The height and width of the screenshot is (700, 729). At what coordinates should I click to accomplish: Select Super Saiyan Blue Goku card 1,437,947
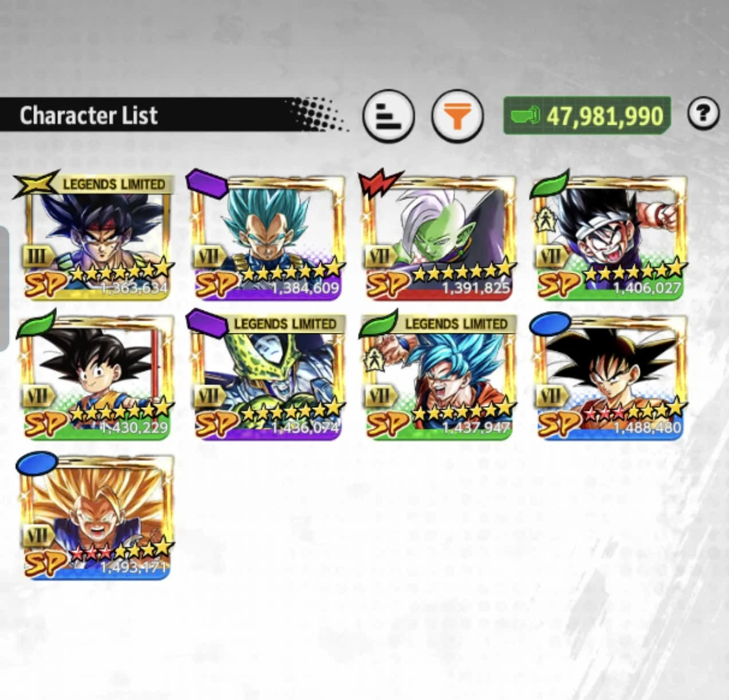(439, 377)
